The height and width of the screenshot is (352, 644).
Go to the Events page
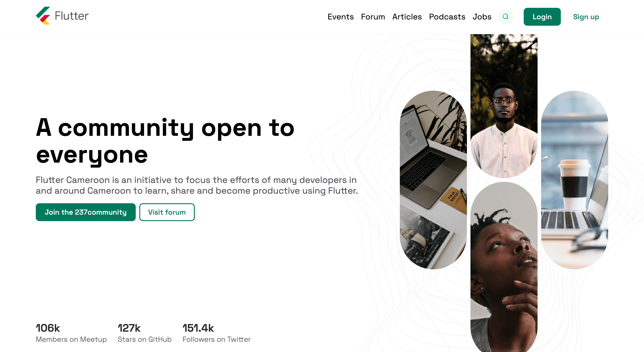point(341,17)
